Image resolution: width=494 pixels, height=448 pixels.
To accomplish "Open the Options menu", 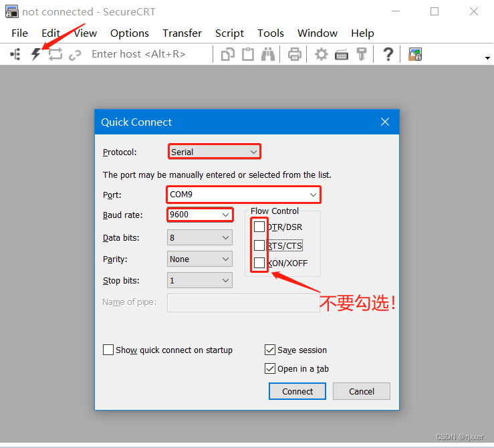I will [130, 33].
